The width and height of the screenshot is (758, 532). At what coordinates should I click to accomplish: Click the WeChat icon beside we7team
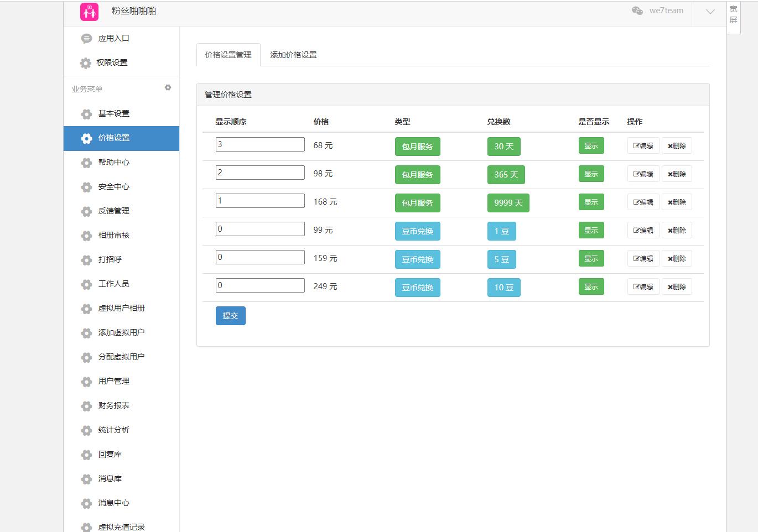click(637, 11)
